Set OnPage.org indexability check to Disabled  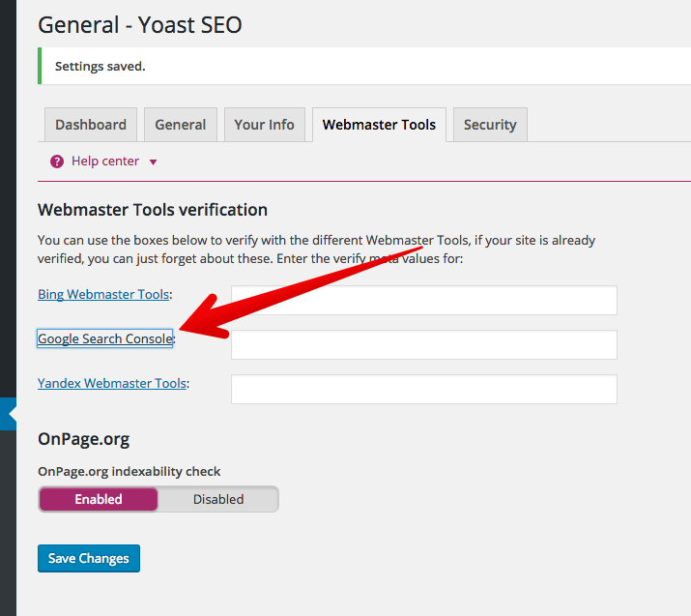(x=218, y=499)
